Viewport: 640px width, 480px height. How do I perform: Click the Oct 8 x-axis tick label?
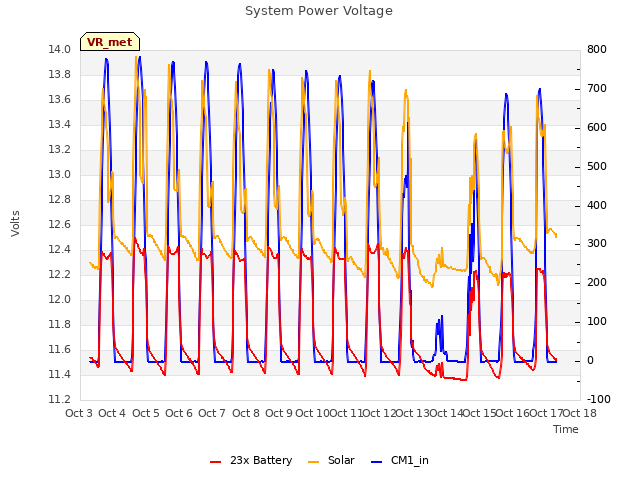point(246,413)
